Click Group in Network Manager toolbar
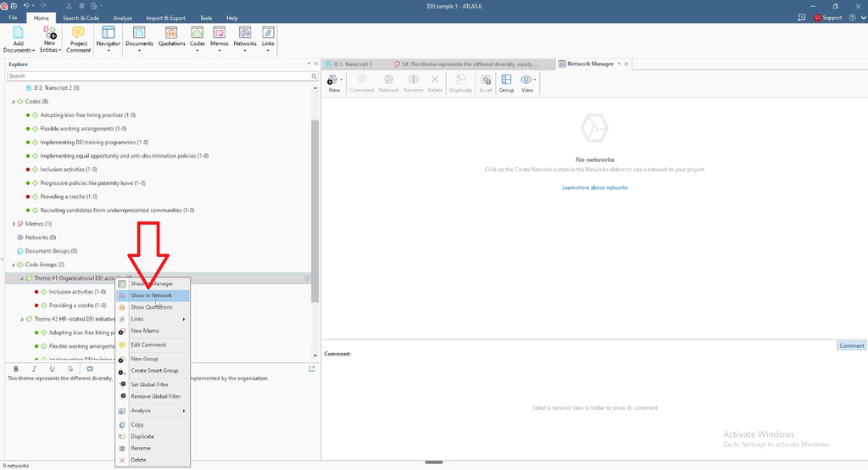 507,84
